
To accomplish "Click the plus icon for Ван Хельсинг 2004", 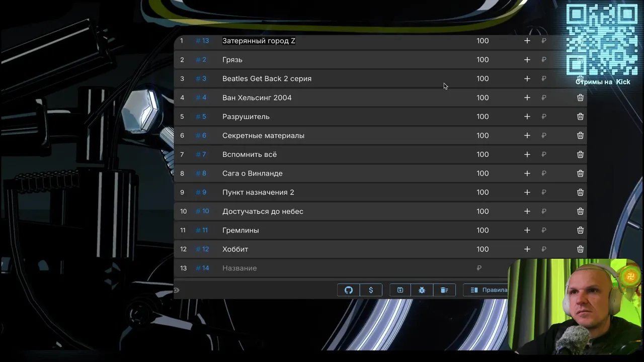I will 527,98.
